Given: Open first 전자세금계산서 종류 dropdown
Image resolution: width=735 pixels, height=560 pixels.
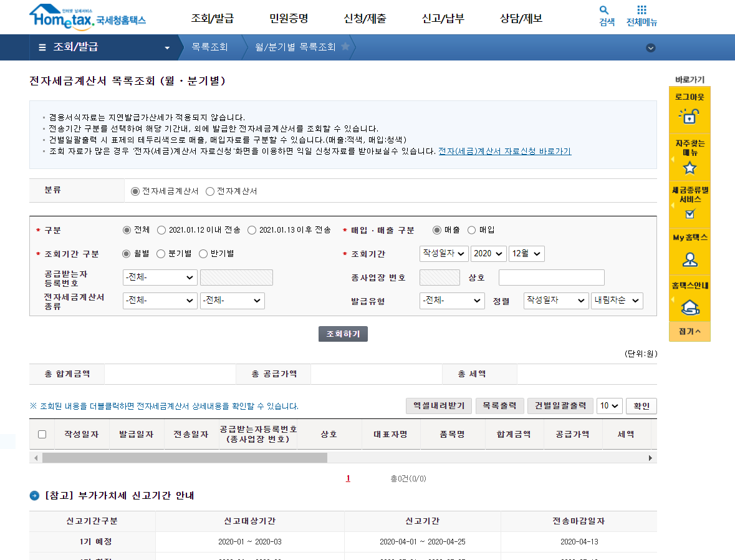Looking at the screenshot, I should pyautogui.click(x=160, y=301).
